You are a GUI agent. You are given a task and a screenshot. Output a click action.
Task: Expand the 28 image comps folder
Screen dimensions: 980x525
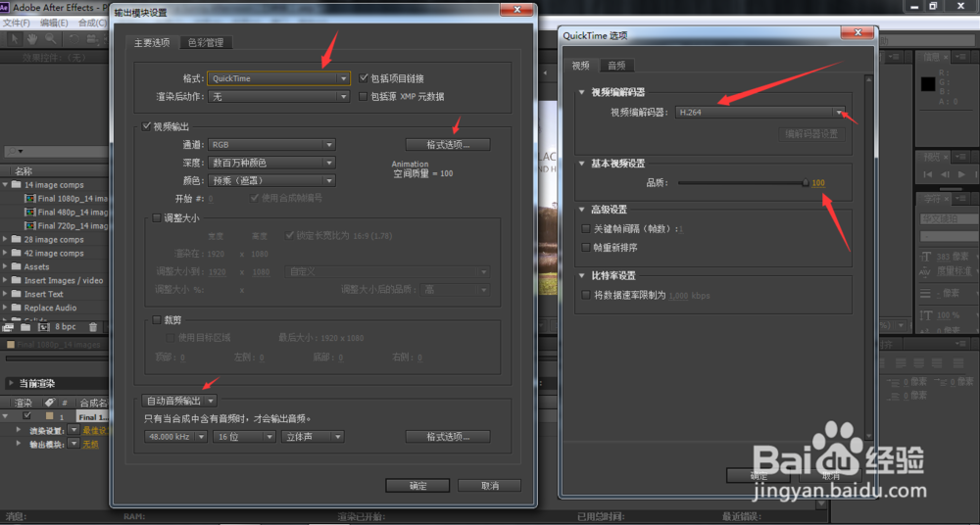(6, 239)
